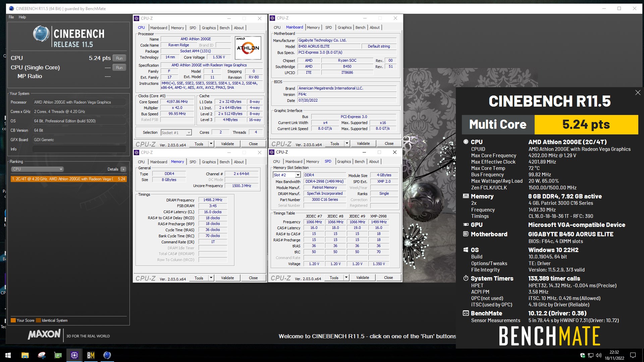Click the MAXON logo at bottom
This screenshot has width=644, height=362.
(x=44, y=334)
